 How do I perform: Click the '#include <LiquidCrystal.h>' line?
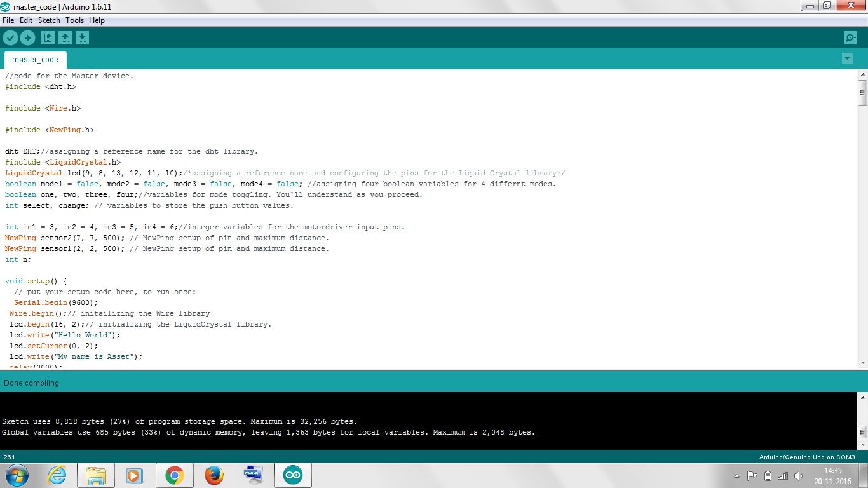(x=63, y=162)
